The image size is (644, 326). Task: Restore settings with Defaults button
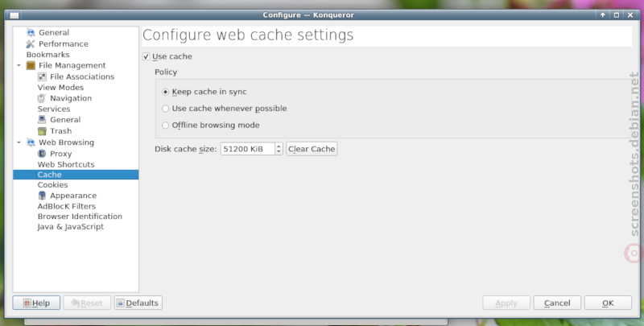pos(138,303)
